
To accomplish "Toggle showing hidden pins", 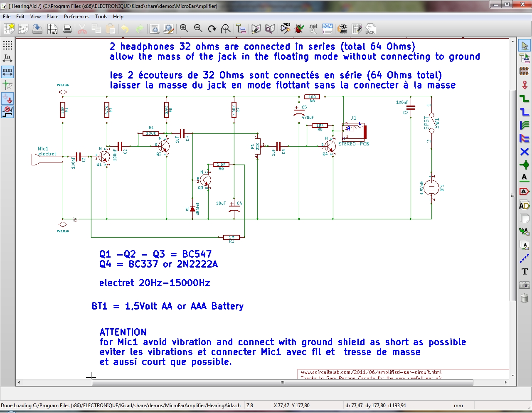I will tap(7, 98).
